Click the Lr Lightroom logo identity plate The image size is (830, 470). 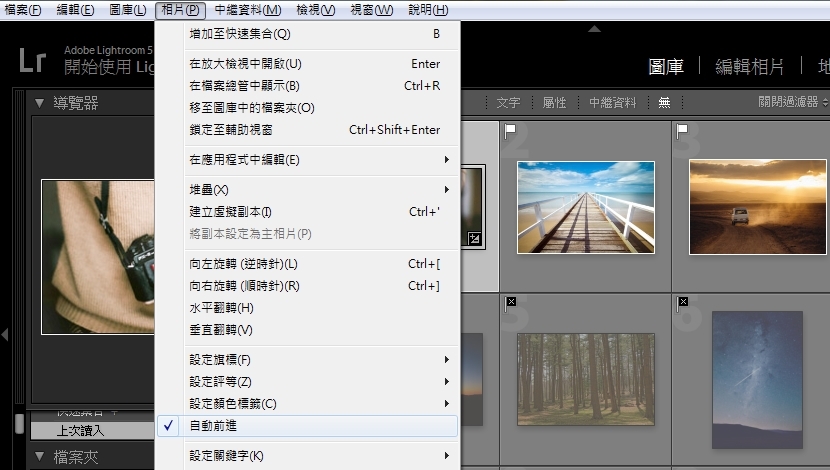click(33, 60)
